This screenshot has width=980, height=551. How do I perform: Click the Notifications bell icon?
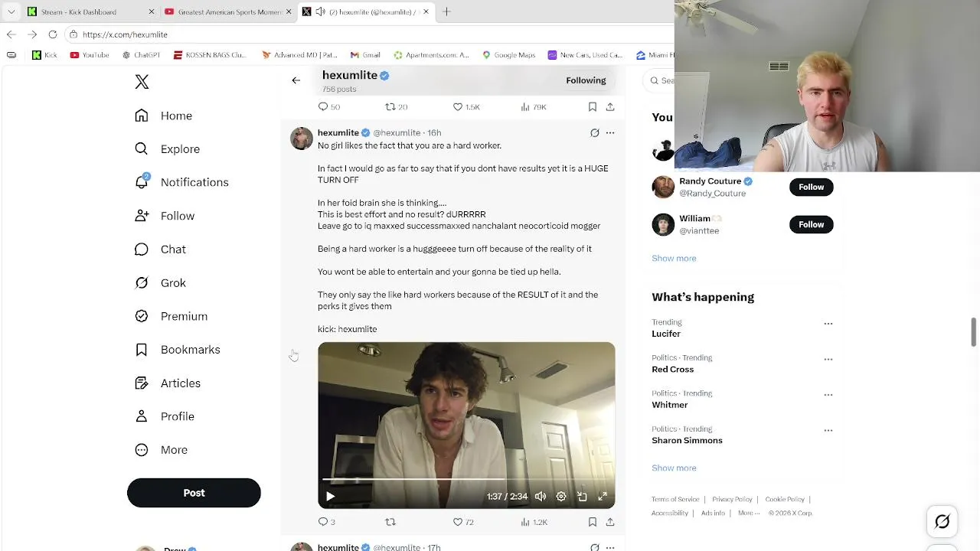142,182
